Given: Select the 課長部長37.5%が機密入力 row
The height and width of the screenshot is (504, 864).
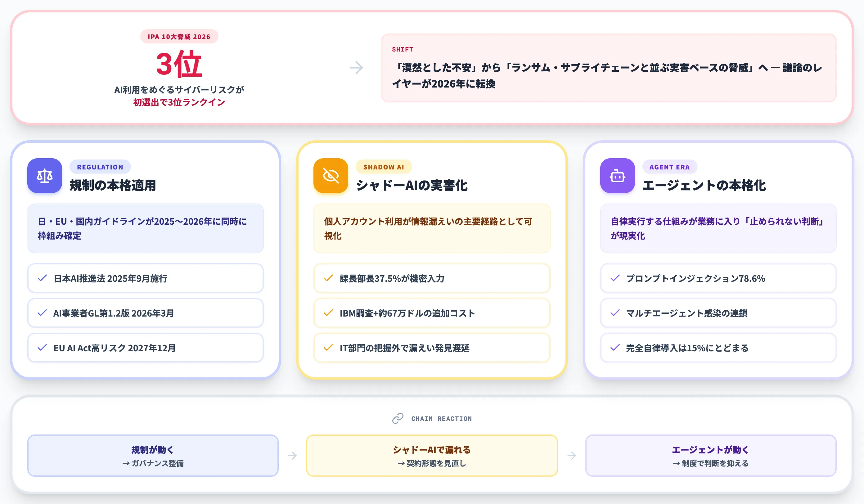Looking at the screenshot, I should [x=432, y=278].
